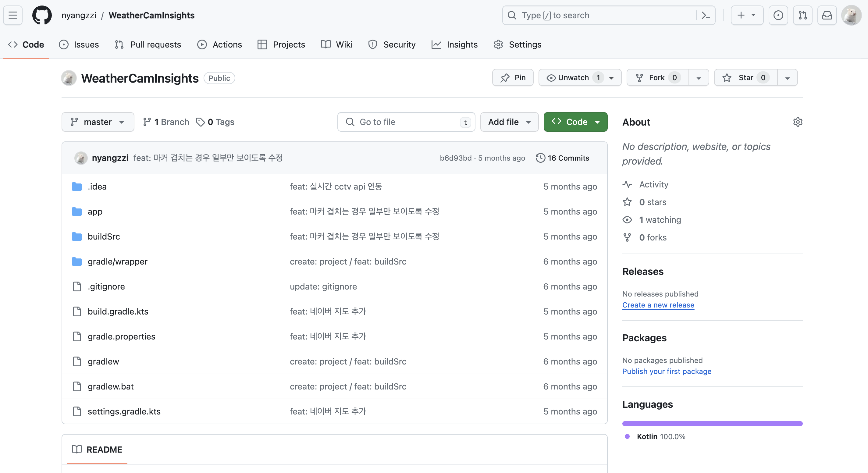Click Publish your first package link

(x=667, y=371)
